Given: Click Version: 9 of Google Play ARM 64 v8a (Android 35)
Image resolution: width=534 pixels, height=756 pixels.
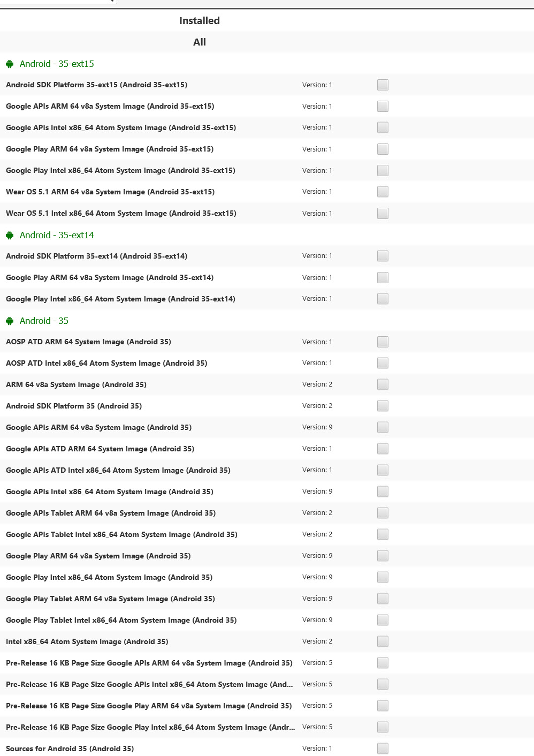Looking at the screenshot, I should [x=317, y=556].
